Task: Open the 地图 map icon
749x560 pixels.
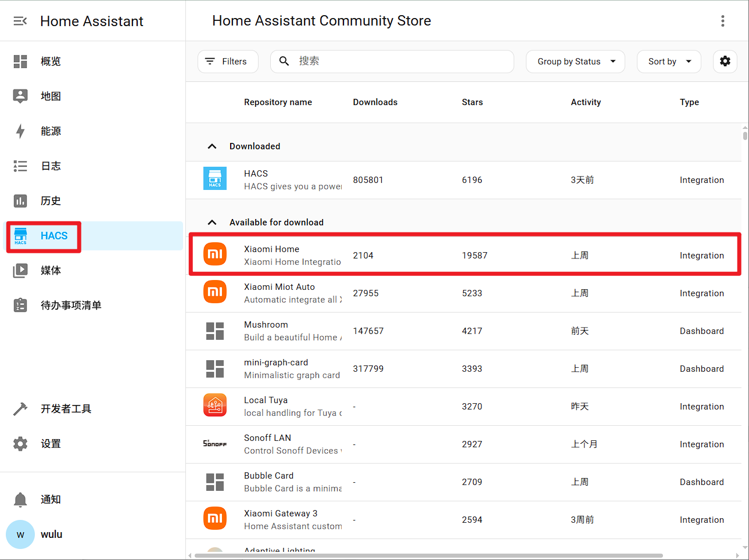Action: 20,96
